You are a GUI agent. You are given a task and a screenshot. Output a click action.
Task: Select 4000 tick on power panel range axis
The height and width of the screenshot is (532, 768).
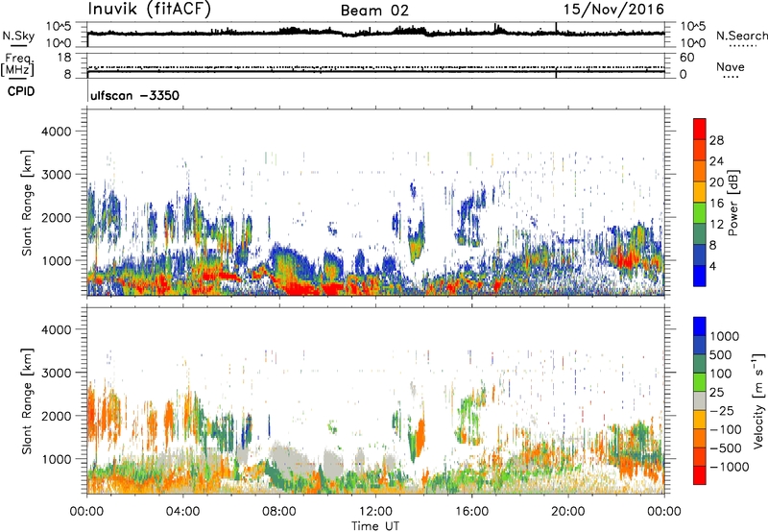tap(57, 132)
